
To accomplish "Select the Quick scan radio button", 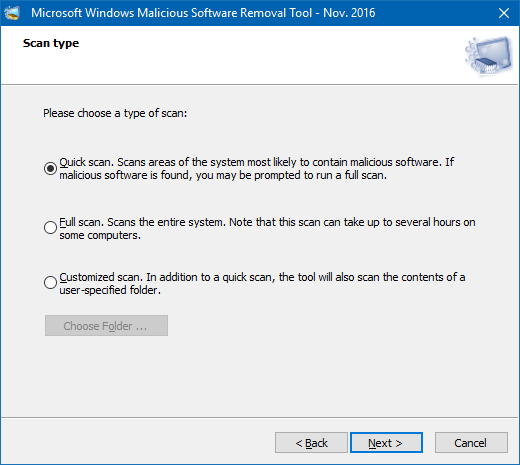I will [x=50, y=168].
